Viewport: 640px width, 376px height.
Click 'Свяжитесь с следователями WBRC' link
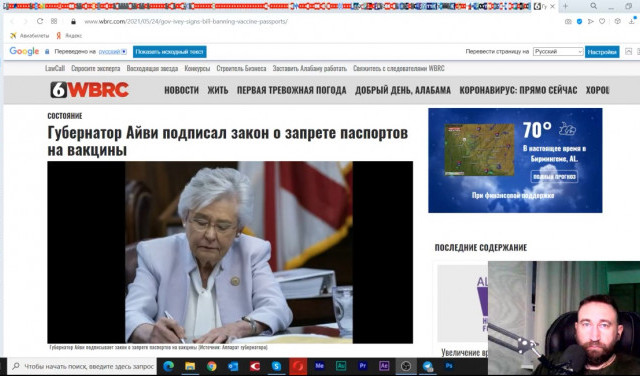coord(399,69)
